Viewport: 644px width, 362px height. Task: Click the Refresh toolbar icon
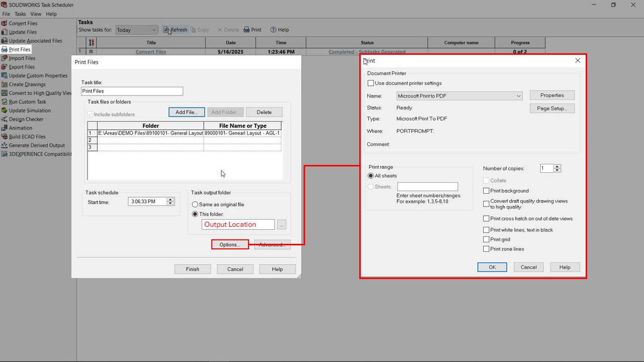tap(166, 30)
